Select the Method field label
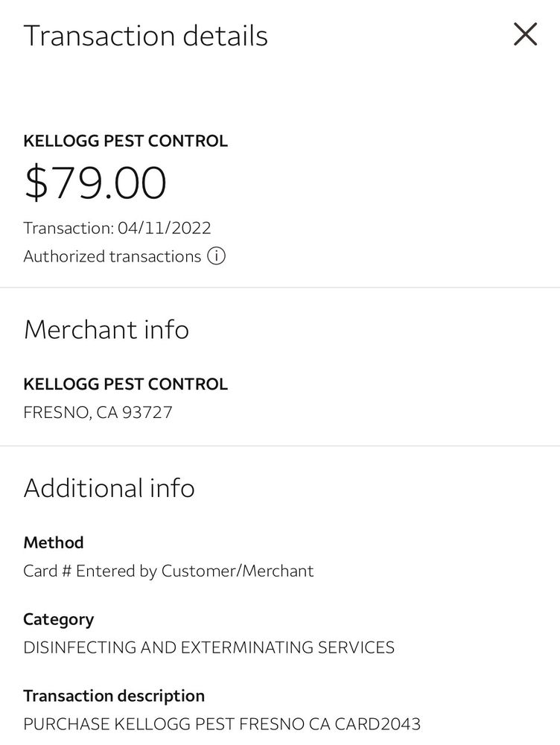 [x=53, y=542]
